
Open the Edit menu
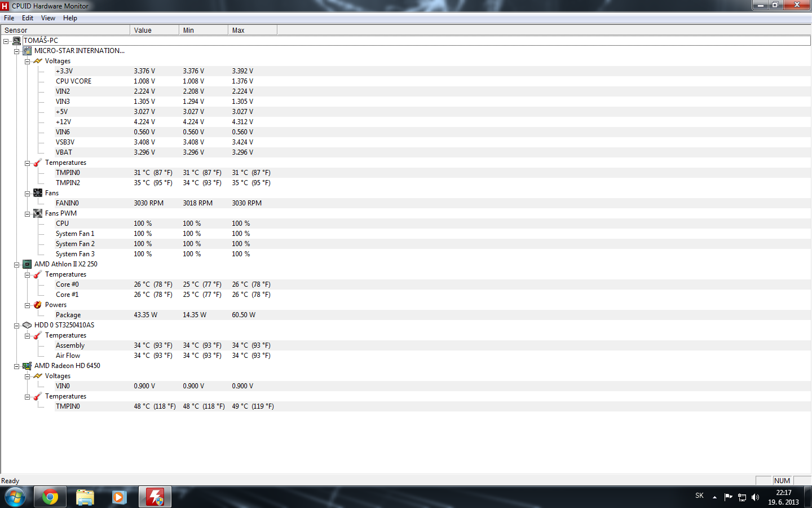tap(28, 18)
